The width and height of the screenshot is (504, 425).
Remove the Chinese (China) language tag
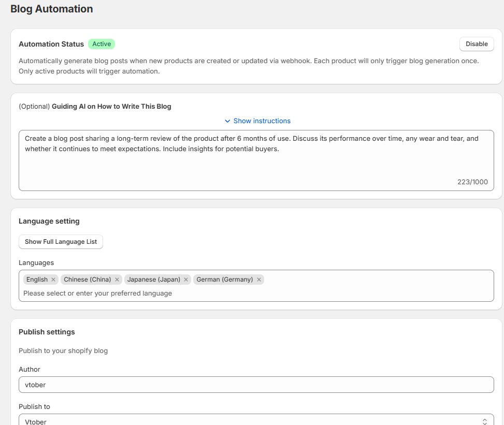coord(117,280)
